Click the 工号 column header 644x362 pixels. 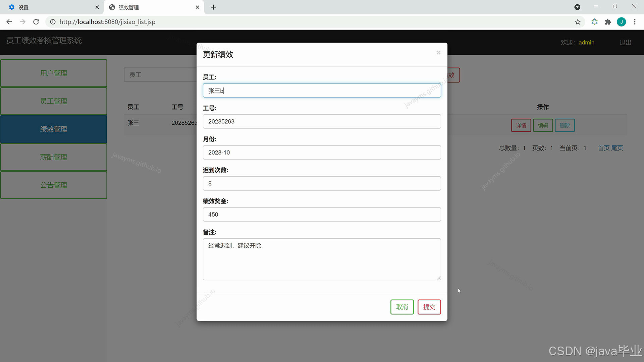point(177,107)
